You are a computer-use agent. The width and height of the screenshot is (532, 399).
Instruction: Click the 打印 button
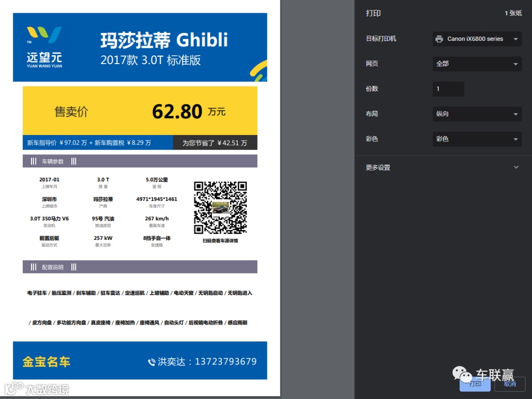(x=475, y=384)
